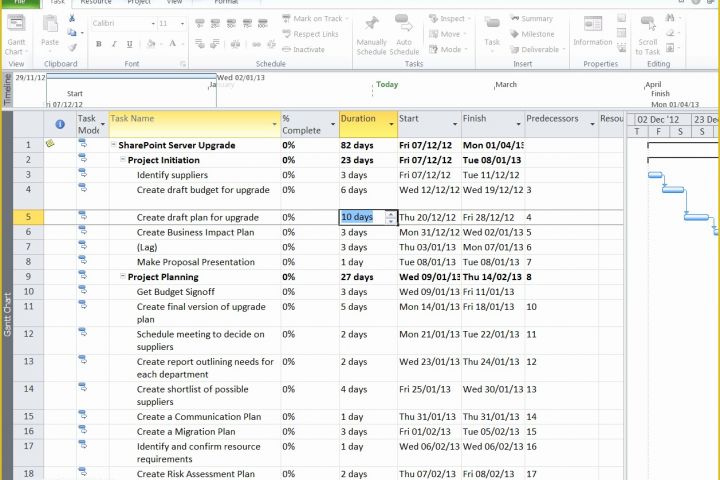720x480 pixels.
Task: Open the Duration column header dropdown
Action: (x=392, y=124)
